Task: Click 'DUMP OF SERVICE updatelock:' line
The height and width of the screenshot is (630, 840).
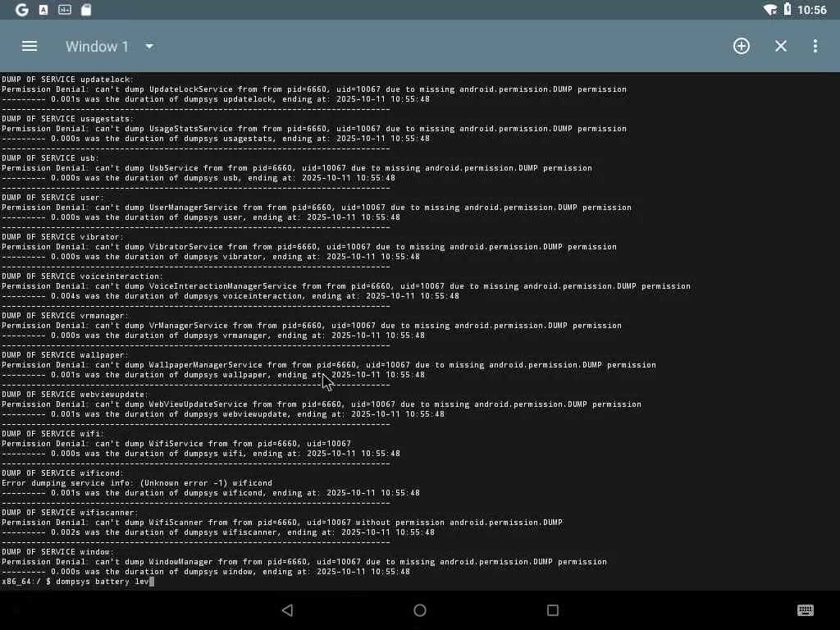Action: click(x=67, y=80)
